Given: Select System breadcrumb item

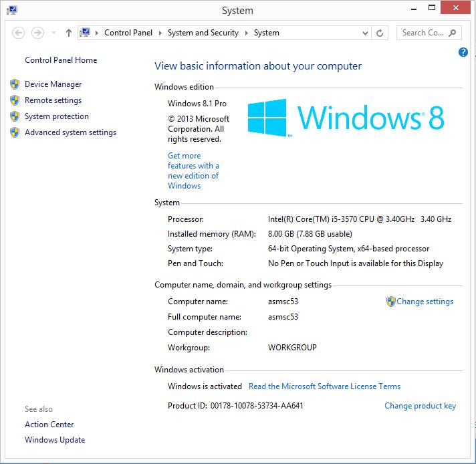Looking at the screenshot, I should (267, 33).
